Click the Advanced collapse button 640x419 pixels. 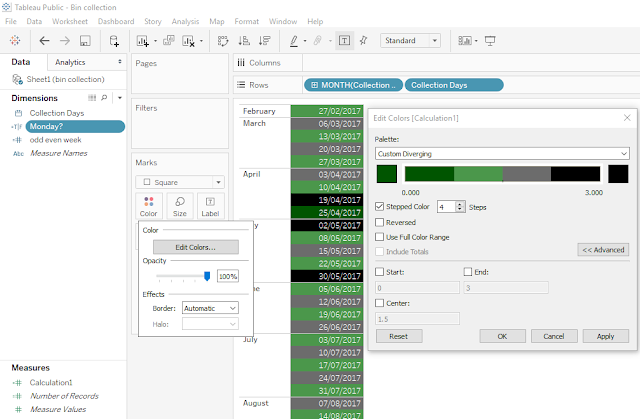(603, 250)
